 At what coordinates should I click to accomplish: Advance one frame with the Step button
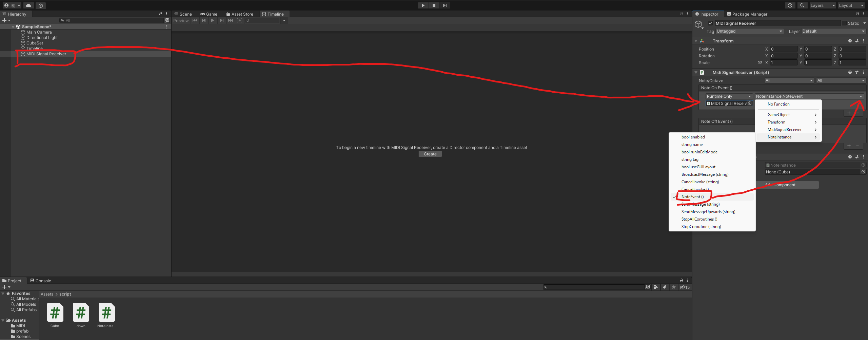point(445,5)
